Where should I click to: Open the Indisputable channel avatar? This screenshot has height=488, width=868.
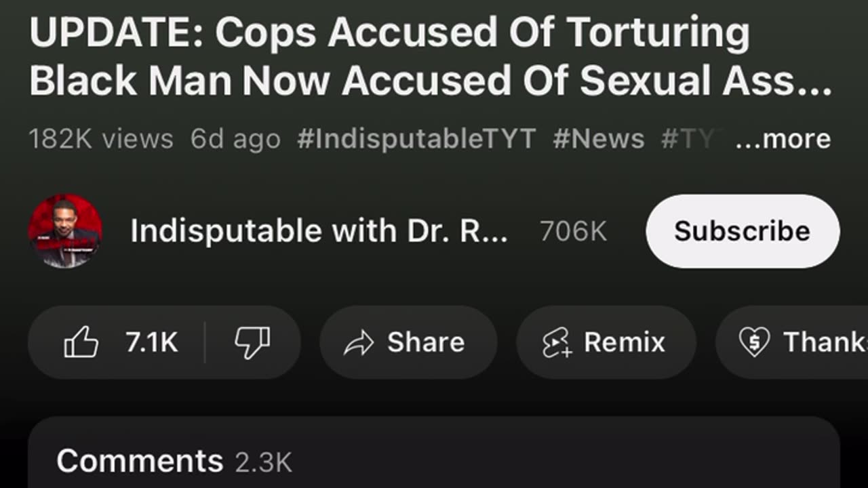click(65, 231)
